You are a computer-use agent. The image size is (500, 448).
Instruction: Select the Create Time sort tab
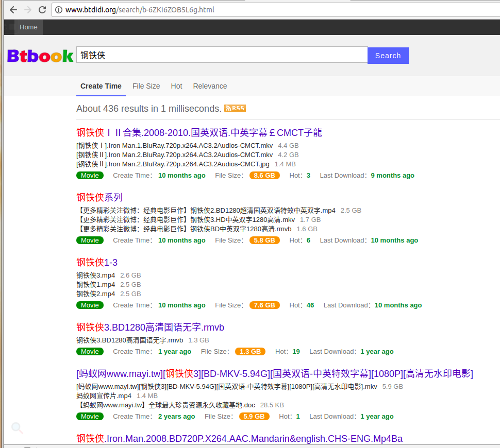[x=101, y=86]
